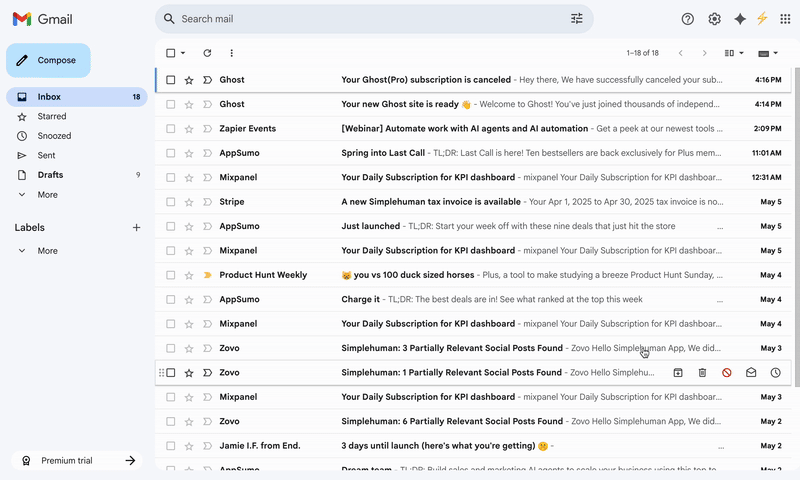
Task: Expand More under mail folders
Action: 47,195
